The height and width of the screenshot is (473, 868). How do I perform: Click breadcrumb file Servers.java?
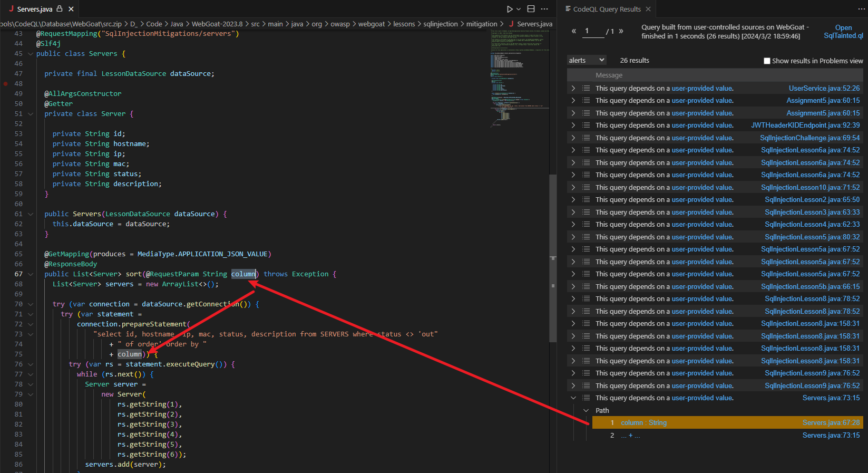point(534,24)
